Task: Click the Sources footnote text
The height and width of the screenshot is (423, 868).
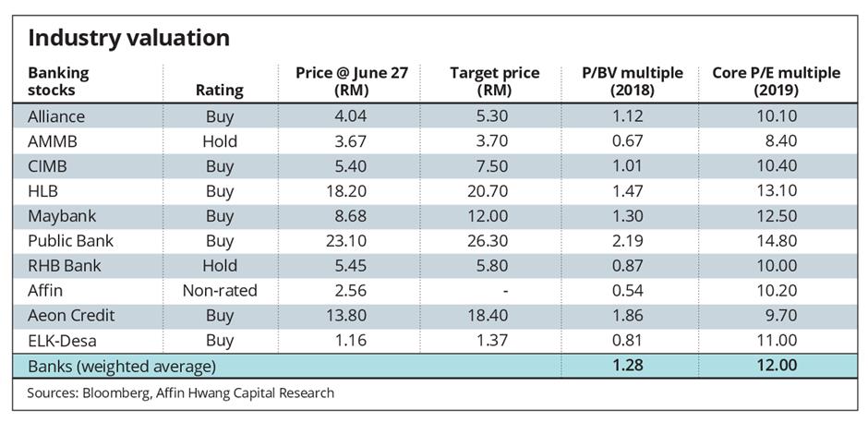Action: click(x=181, y=393)
